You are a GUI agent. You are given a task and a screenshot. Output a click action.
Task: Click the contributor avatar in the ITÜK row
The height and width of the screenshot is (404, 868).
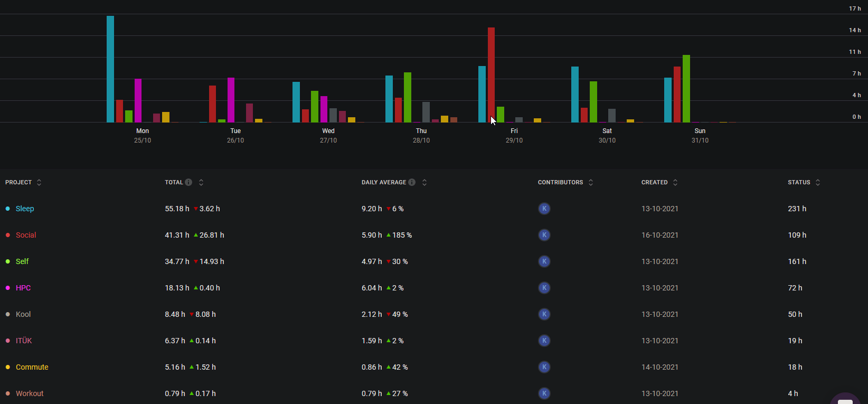click(544, 341)
